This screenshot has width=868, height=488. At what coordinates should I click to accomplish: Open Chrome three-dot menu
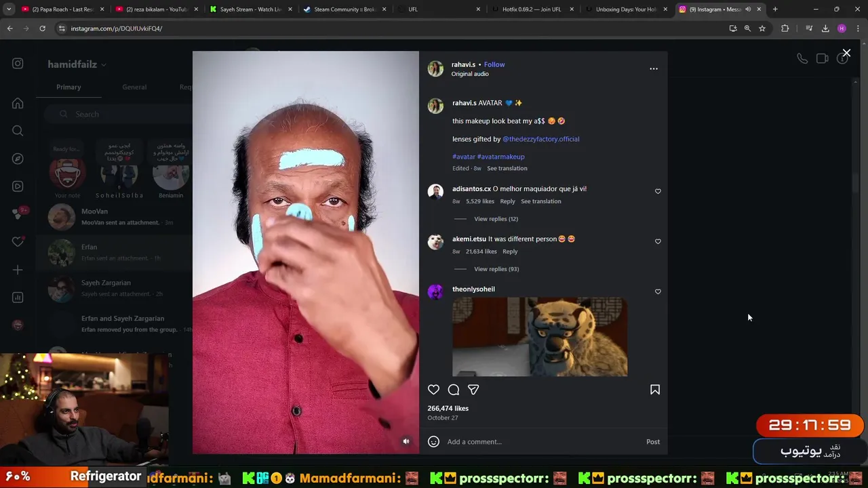[x=858, y=28]
